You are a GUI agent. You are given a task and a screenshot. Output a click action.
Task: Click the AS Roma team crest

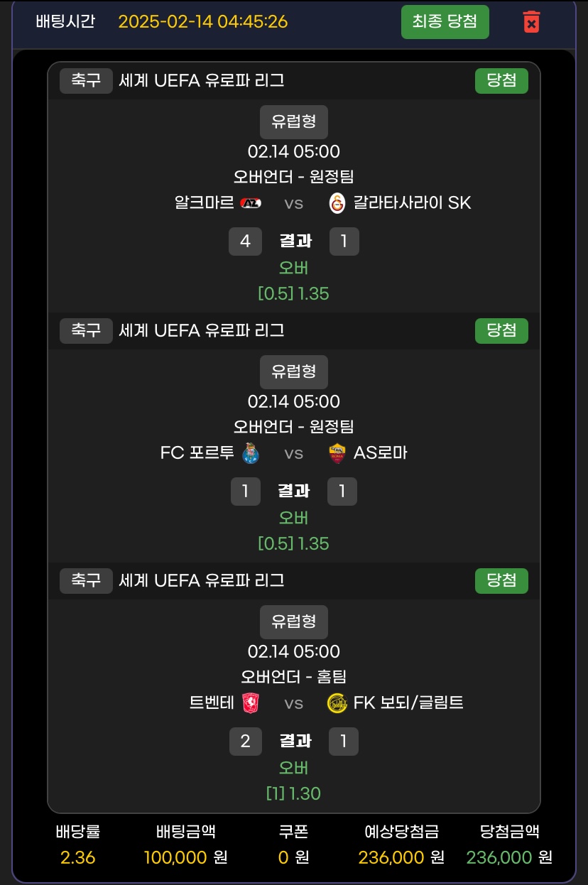(x=337, y=453)
